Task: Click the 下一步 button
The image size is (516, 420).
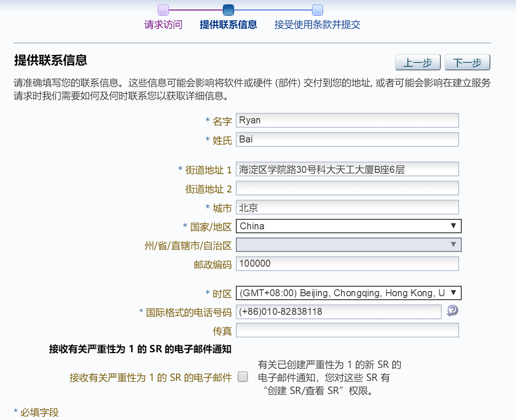Action: coord(467,62)
